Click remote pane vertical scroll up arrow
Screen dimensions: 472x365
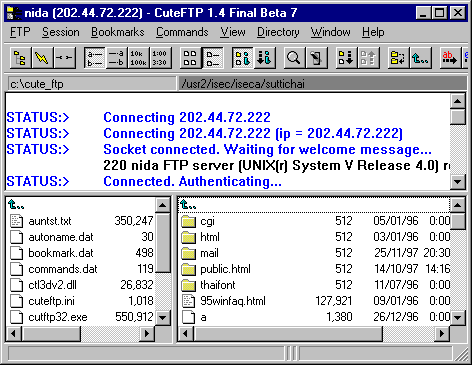click(x=458, y=205)
